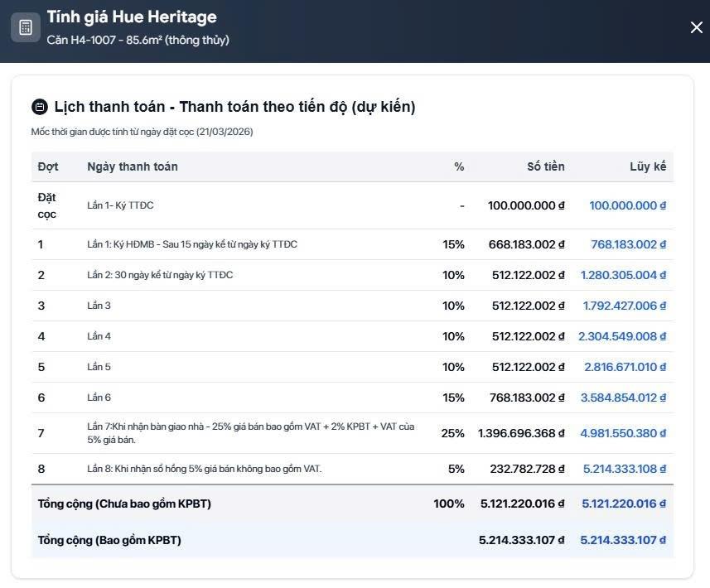Click the calculator icon in the header
710x588 pixels.
click(x=26, y=27)
